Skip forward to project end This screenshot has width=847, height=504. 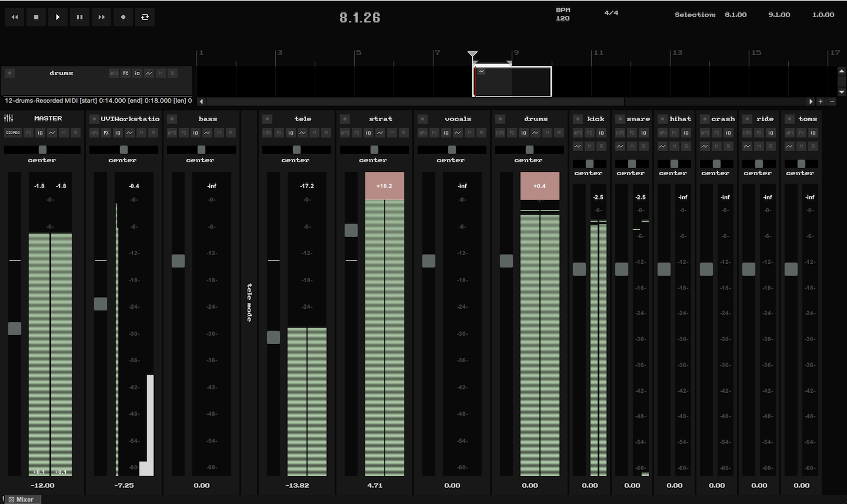(x=101, y=17)
